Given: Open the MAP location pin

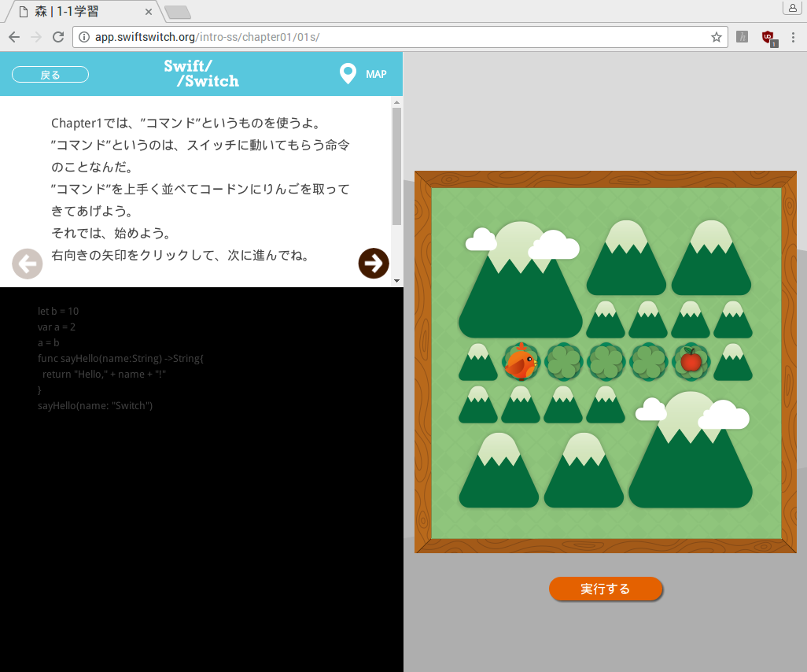Looking at the screenshot, I should [348, 74].
